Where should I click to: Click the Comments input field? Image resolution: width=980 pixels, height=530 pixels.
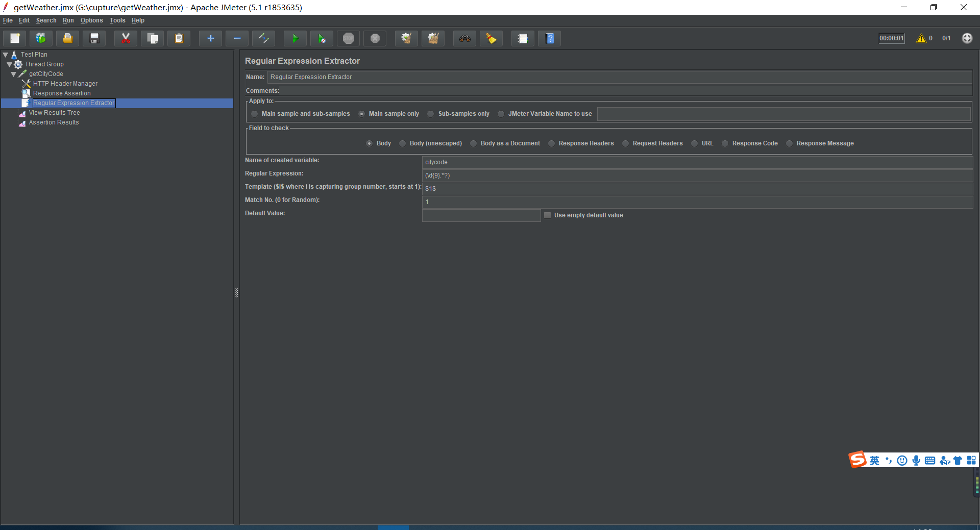tap(627, 91)
